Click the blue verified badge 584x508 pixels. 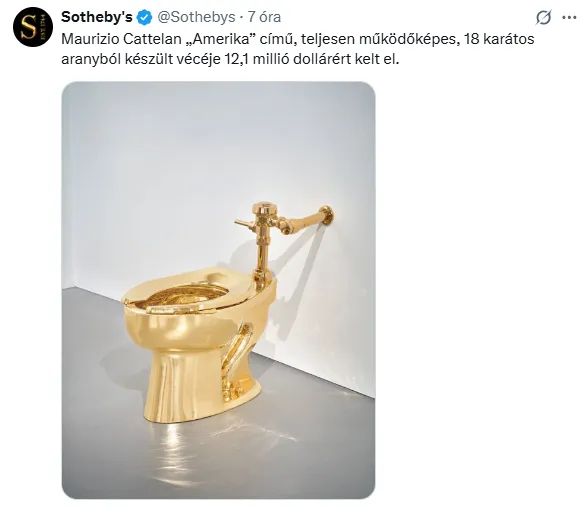pyautogui.click(x=145, y=18)
